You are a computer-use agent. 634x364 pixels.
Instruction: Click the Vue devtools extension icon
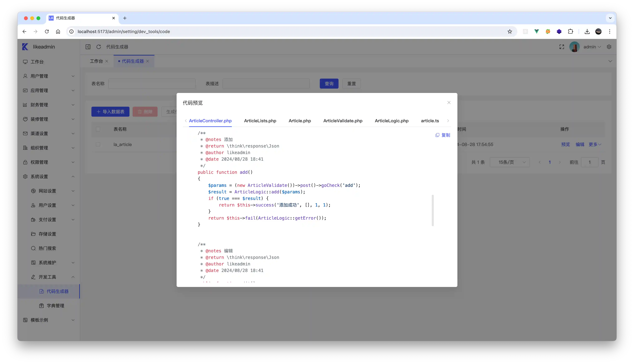(536, 32)
